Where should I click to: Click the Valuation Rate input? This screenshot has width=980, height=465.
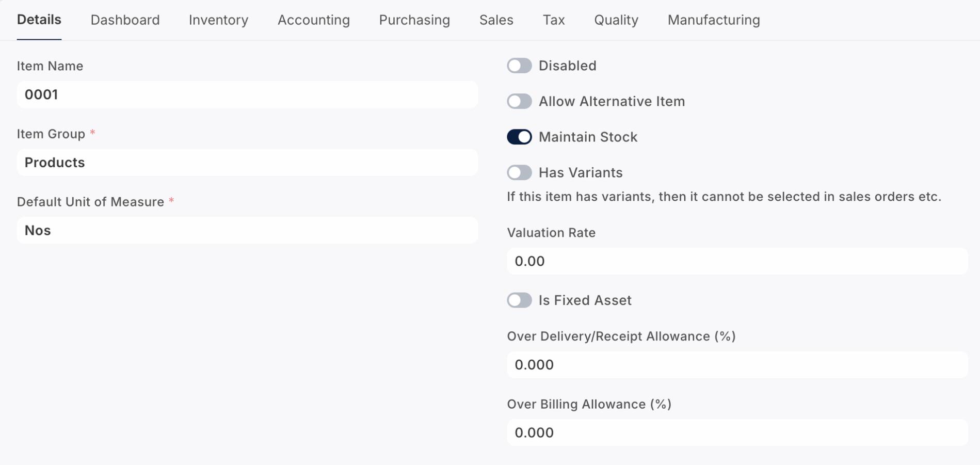tap(737, 261)
